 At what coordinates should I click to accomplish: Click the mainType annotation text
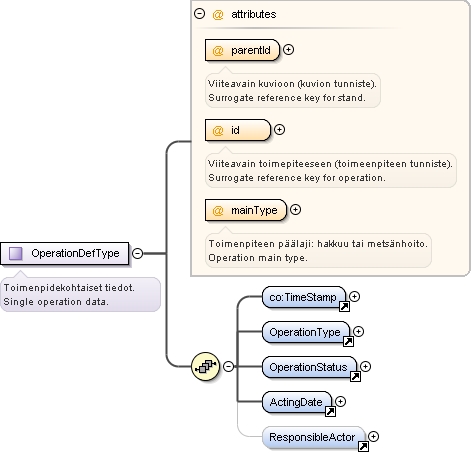coord(318,251)
